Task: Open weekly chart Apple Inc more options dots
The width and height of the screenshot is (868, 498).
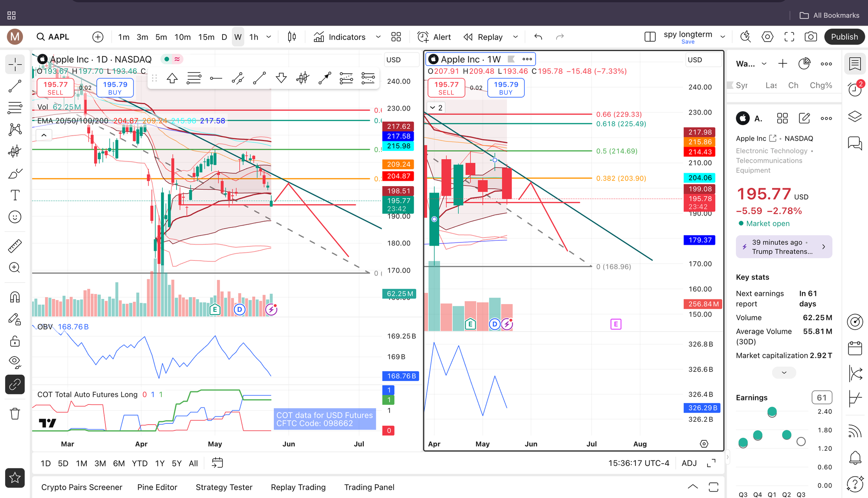Action: (527, 59)
